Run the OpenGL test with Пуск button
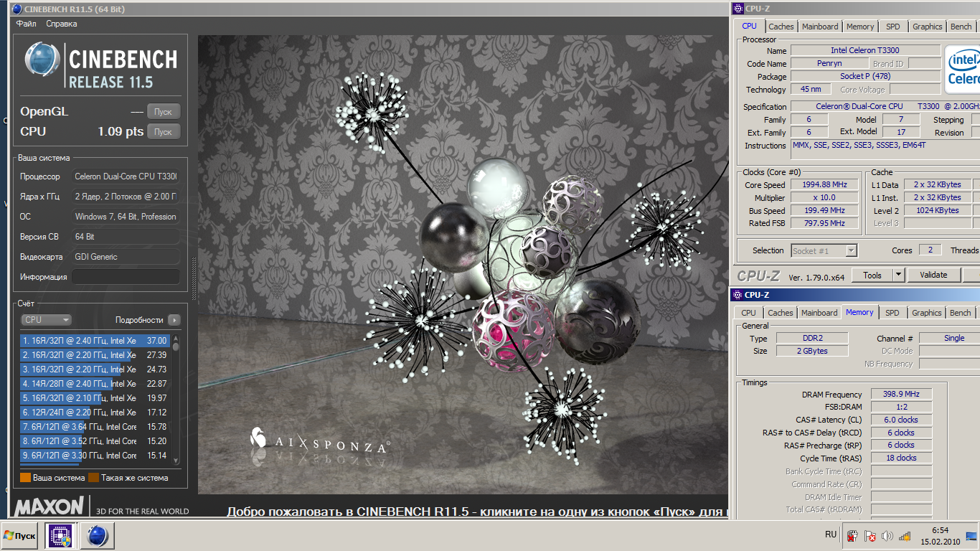Image resolution: width=980 pixels, height=551 pixels. point(164,112)
